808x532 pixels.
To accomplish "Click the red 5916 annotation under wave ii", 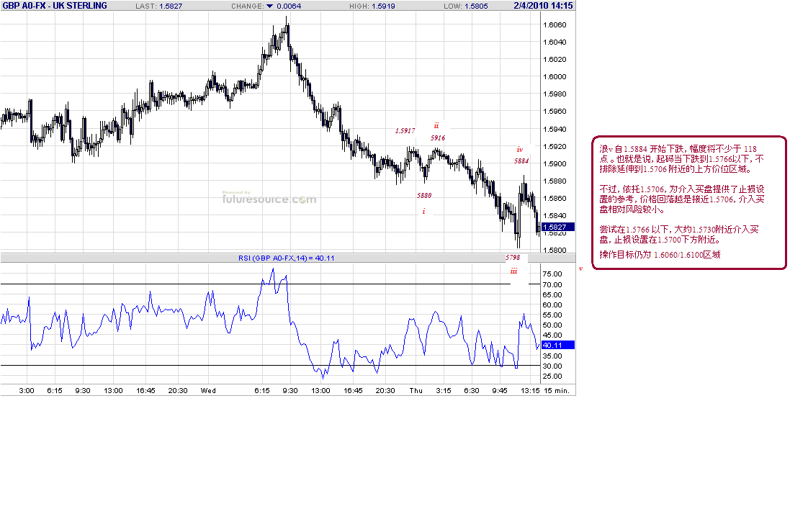I will [438, 138].
